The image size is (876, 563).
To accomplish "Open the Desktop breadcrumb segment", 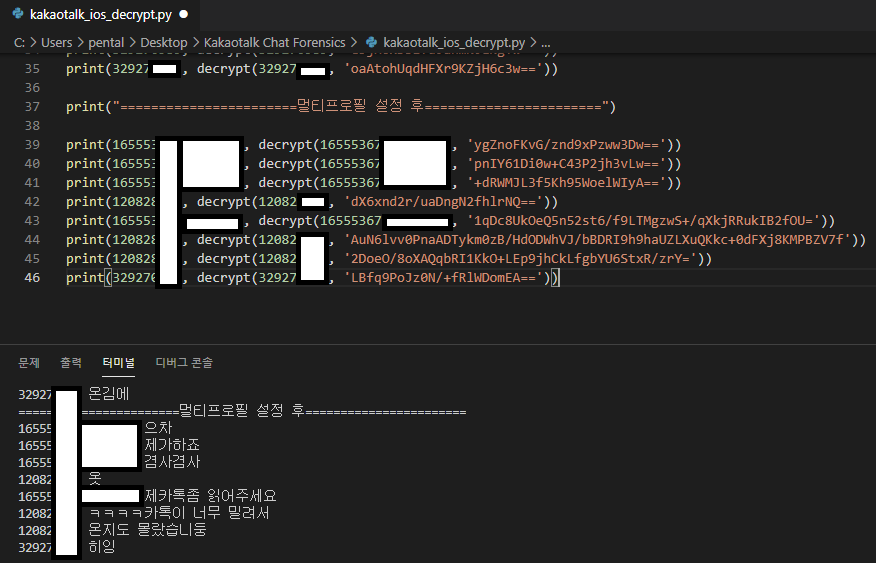I will tap(164, 42).
